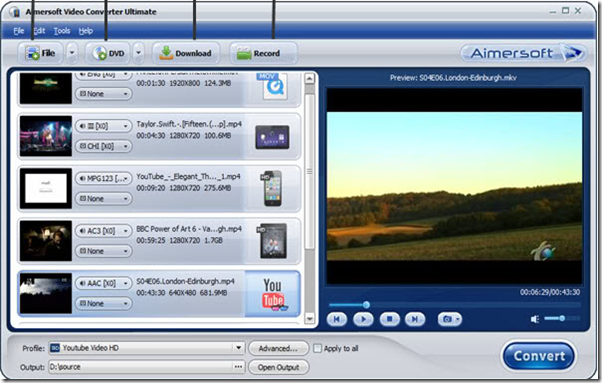Viewport: 602px width, 383px height.
Task: Enable the Apply to all checkbox
Action: tap(317, 348)
